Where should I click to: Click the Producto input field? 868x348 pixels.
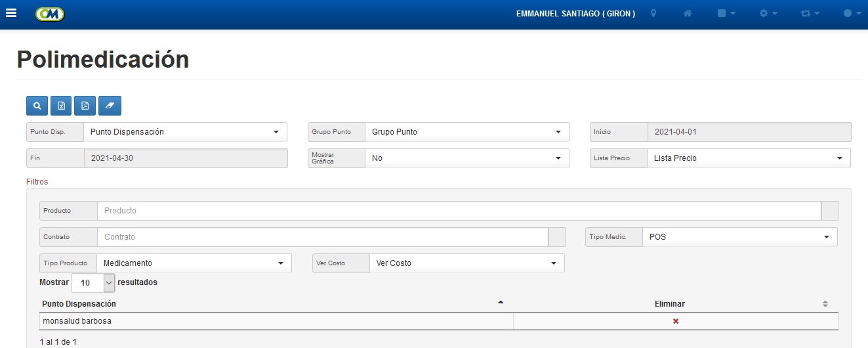point(459,211)
